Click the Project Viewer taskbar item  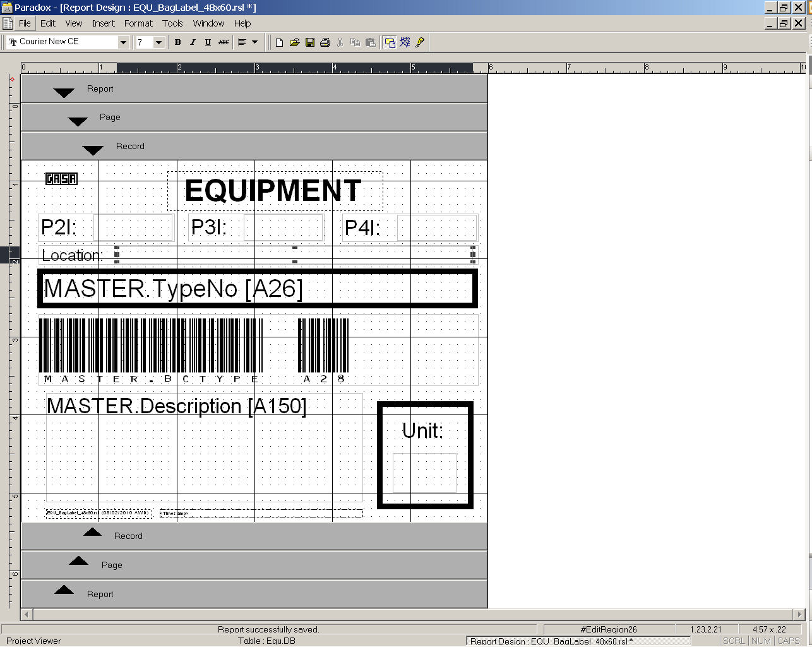[x=33, y=641]
